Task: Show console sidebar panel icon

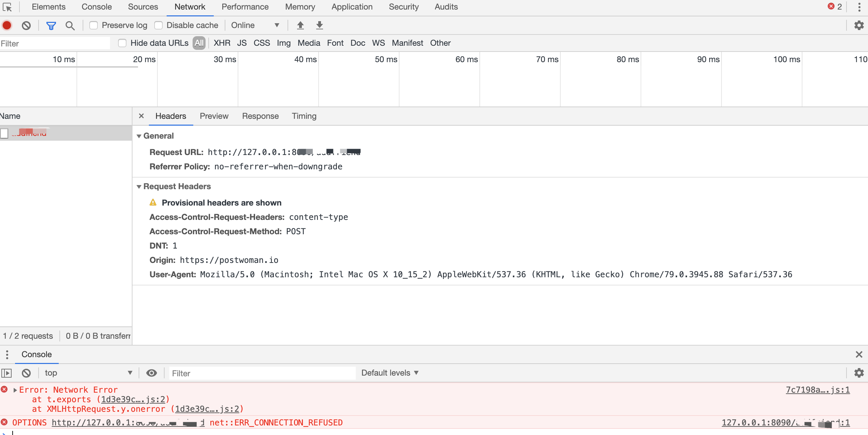Action: pos(6,373)
